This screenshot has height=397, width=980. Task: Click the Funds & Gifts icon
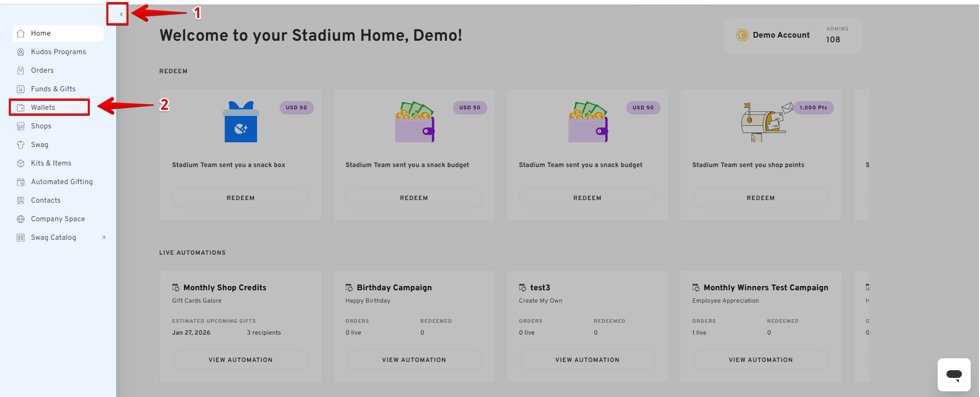[21, 89]
